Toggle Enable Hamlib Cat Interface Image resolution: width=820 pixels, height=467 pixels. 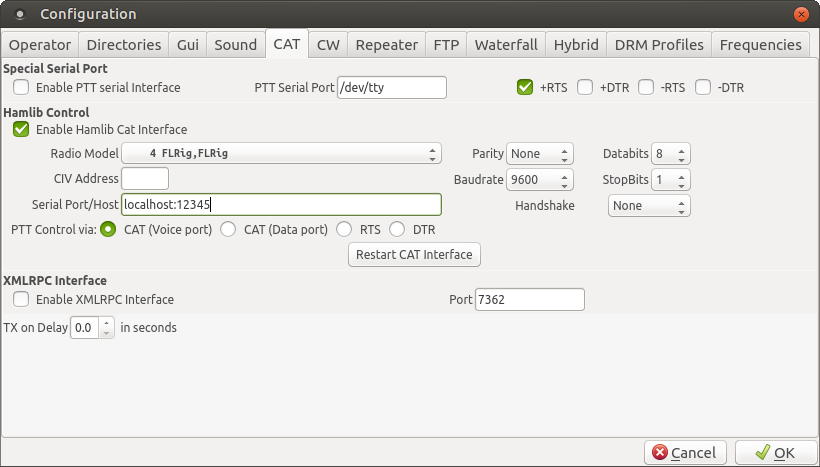[21, 130]
